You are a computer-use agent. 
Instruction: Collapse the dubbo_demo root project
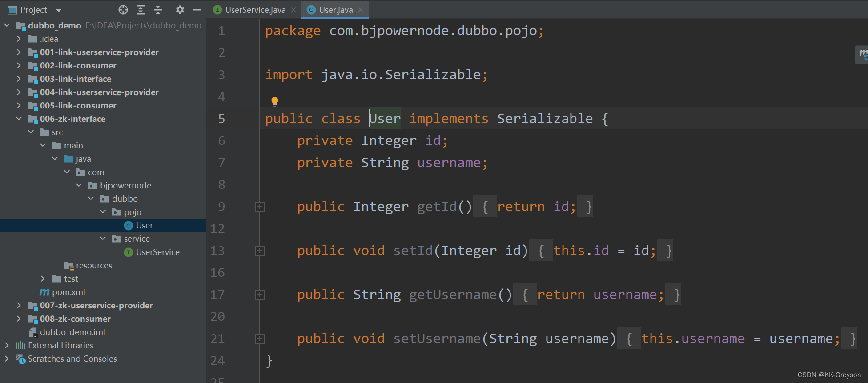7,25
